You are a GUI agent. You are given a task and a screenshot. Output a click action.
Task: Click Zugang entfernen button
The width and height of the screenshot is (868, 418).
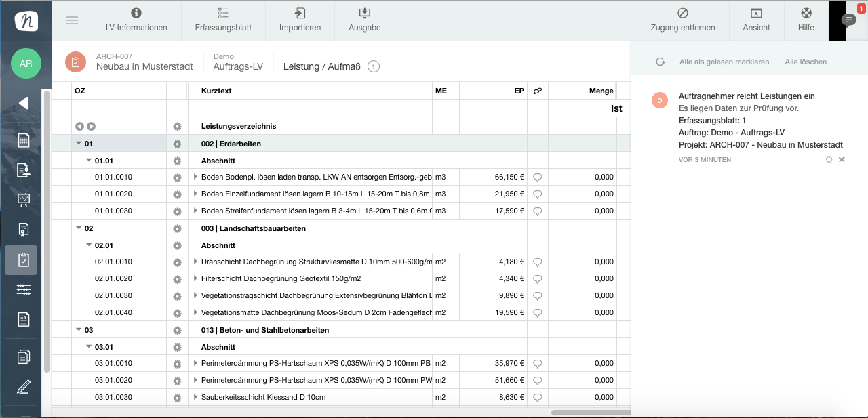pyautogui.click(x=682, y=20)
